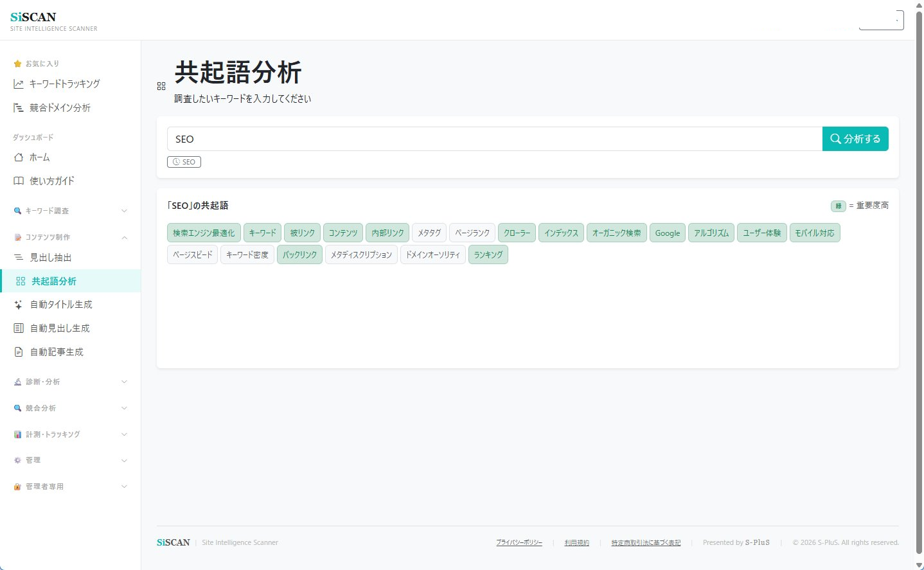Click the 共起語分析 grid icon in sidebar
The width and height of the screenshot is (924, 570).
[x=21, y=281]
